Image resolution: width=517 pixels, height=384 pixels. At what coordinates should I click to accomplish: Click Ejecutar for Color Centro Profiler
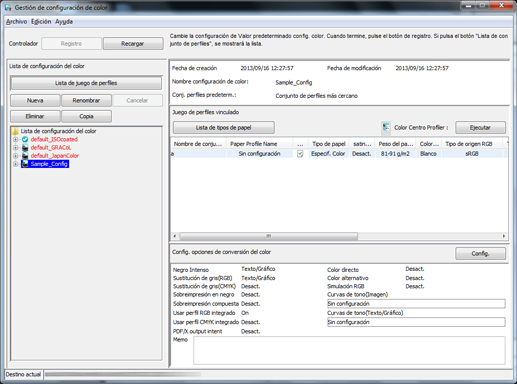pos(480,128)
